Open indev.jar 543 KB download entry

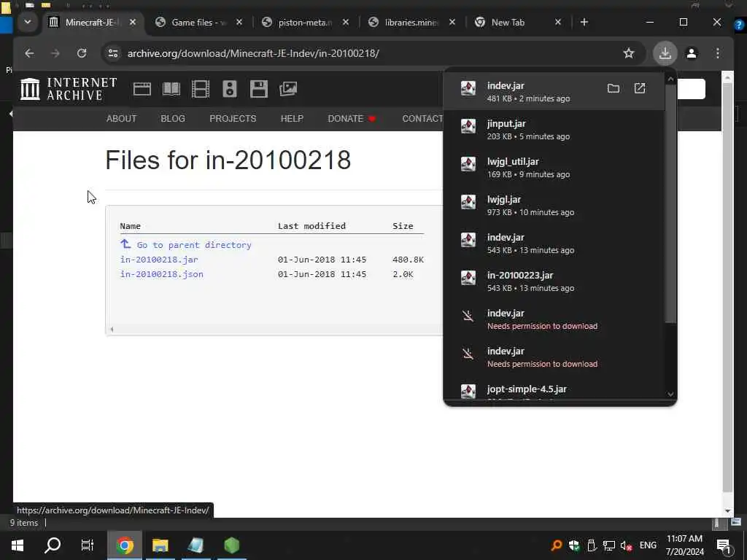[x=554, y=243]
